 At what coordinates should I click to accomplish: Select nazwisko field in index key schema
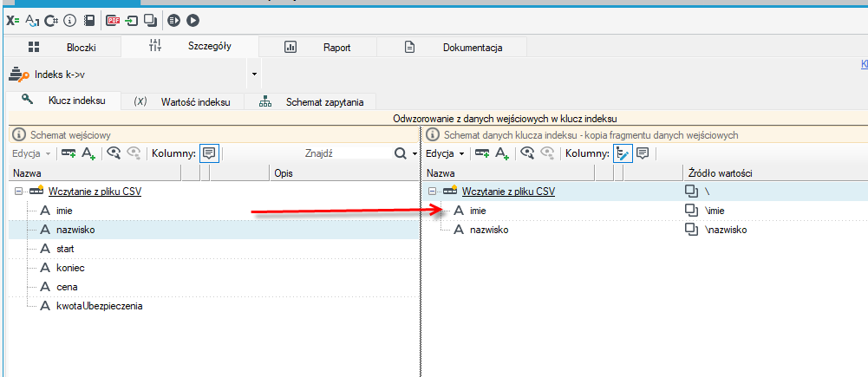pyautogui.click(x=489, y=230)
